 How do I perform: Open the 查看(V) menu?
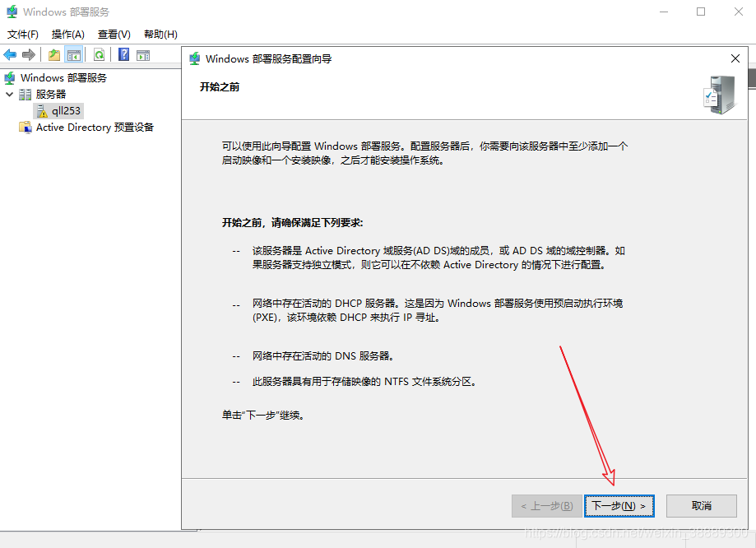pos(114,35)
